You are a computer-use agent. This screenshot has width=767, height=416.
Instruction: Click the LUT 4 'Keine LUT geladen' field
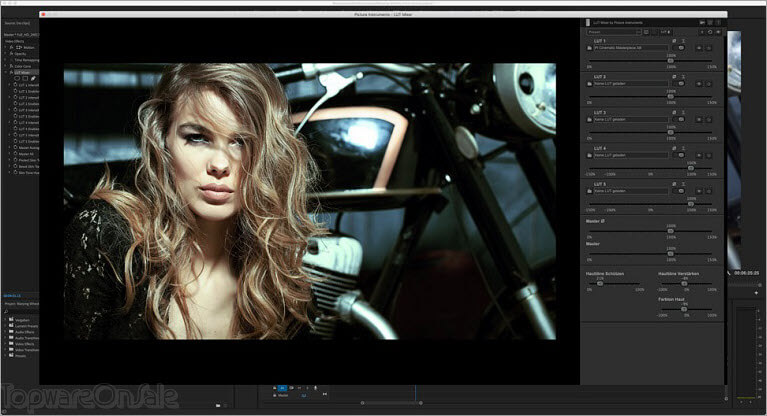click(631, 155)
